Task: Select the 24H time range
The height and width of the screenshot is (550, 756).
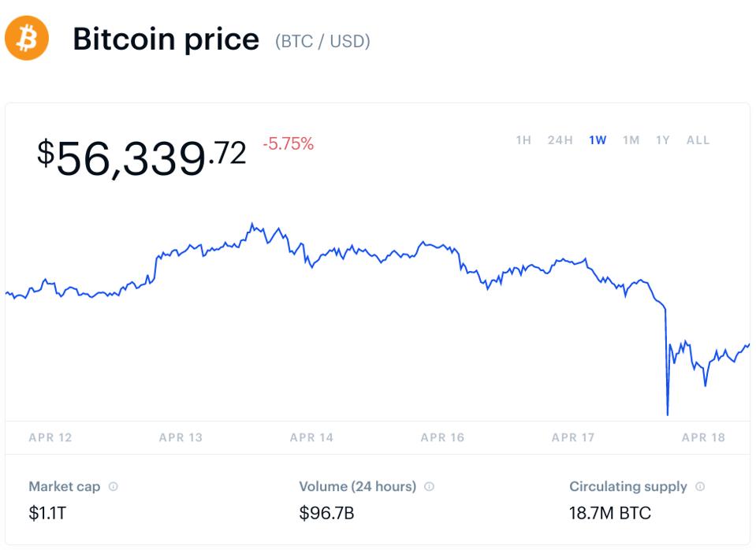Action: pyautogui.click(x=560, y=140)
